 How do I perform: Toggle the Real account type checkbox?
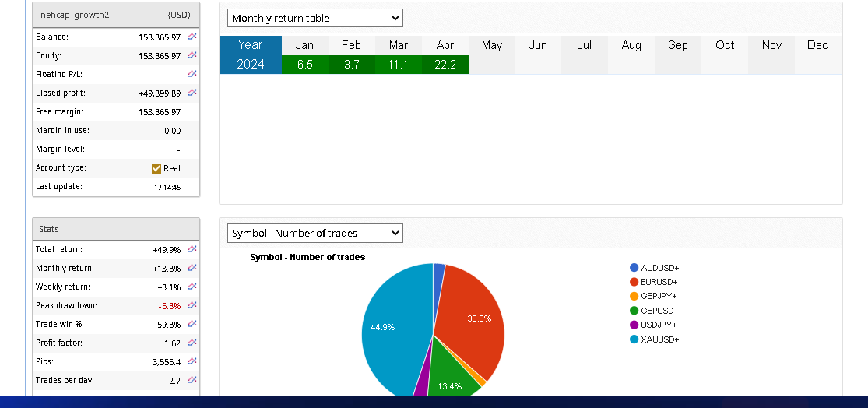[x=156, y=168]
